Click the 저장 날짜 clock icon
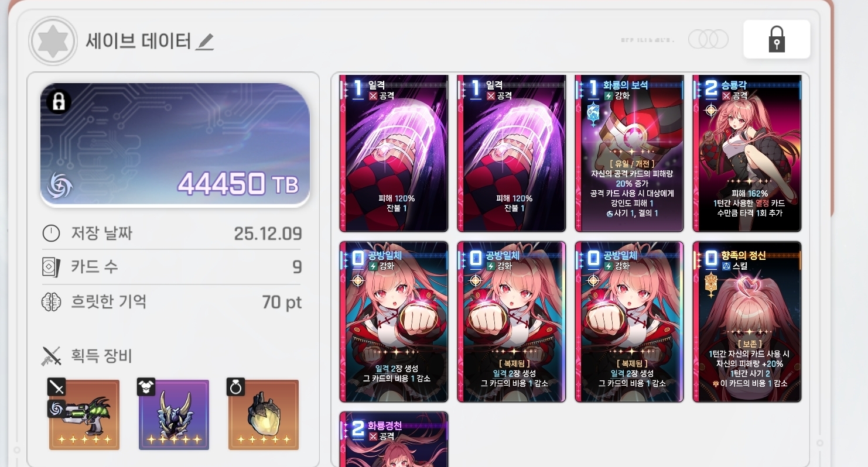 tap(52, 233)
